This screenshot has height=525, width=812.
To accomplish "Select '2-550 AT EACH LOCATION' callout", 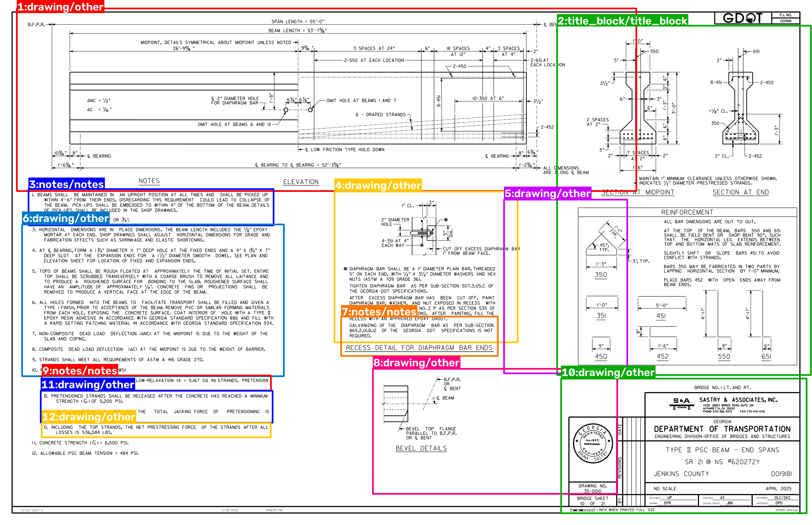I will click(374, 60).
